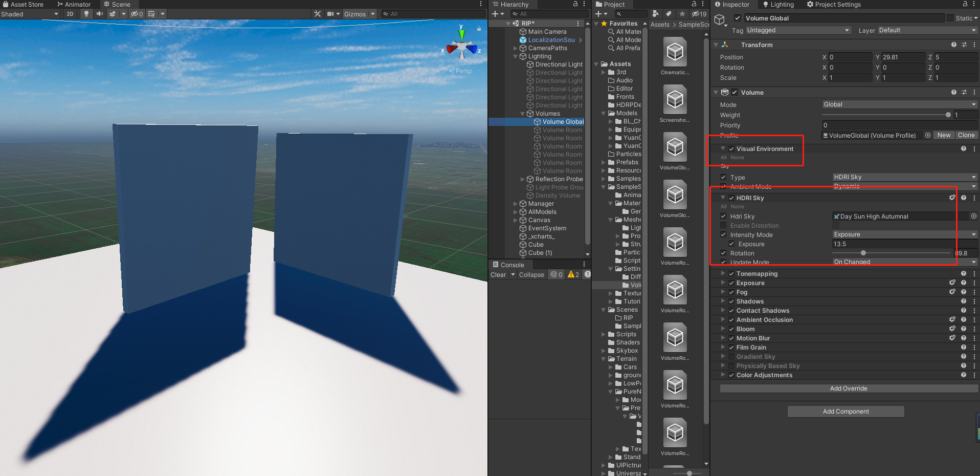Enable the Gradient Sky override
This screenshot has width=980, height=476.
[731, 356]
